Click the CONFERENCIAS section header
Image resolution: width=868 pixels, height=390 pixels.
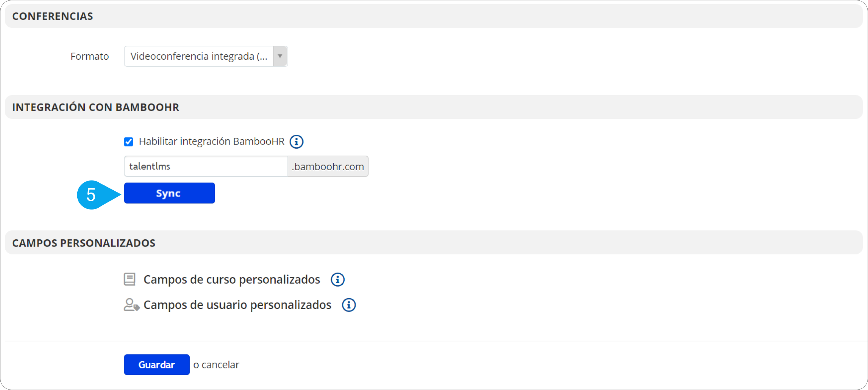click(x=52, y=16)
